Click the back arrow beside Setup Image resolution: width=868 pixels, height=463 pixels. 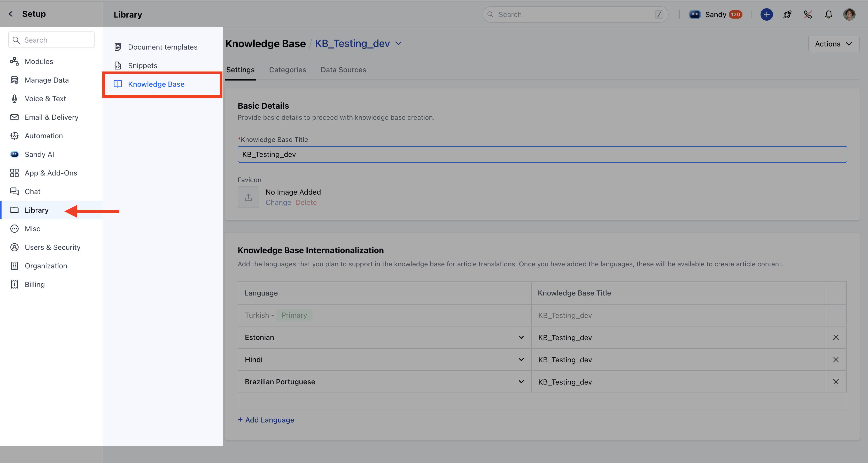click(x=11, y=14)
